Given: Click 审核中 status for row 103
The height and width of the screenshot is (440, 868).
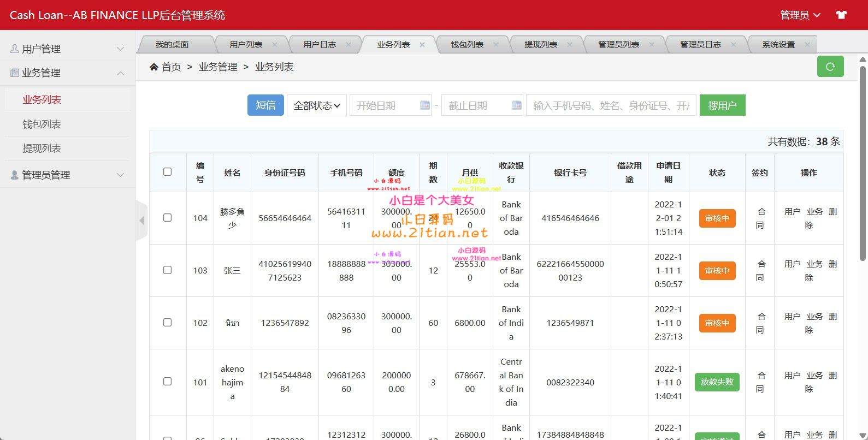Looking at the screenshot, I should [x=717, y=271].
